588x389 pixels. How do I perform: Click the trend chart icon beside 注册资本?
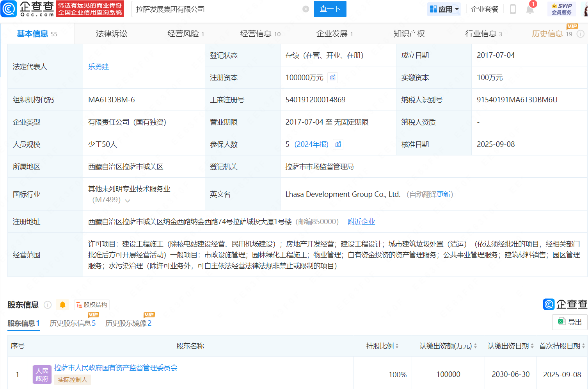332,77
